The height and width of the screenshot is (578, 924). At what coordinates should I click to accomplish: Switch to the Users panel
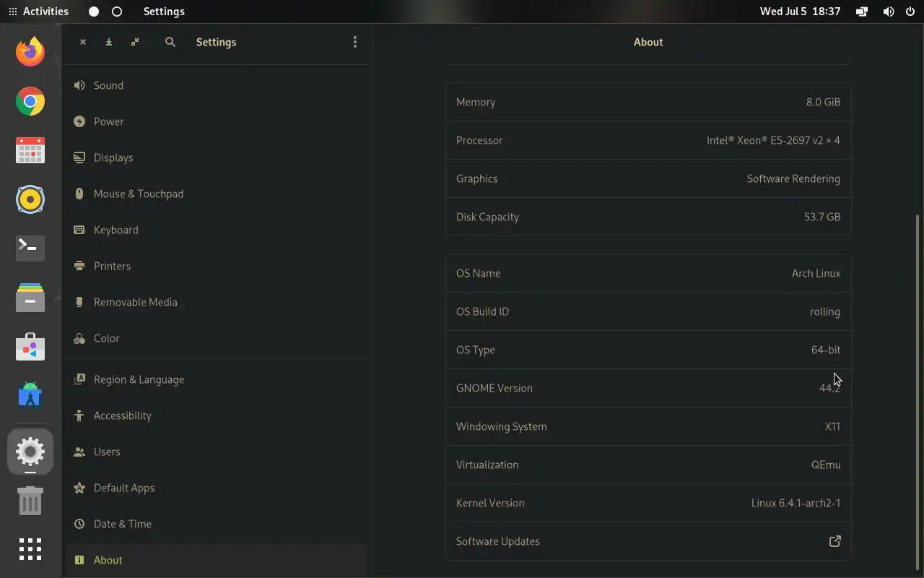(217, 452)
